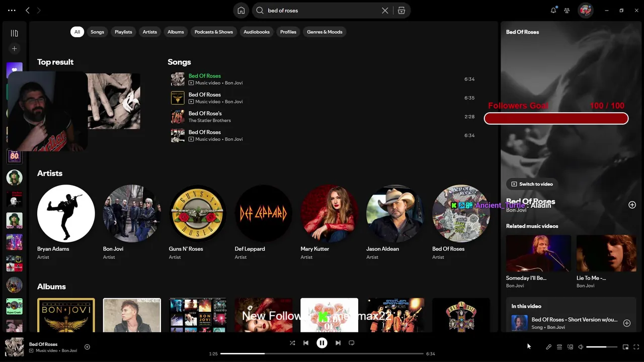Screen dimensions: 644x362
Task: Open Lie To Me related video
Action: [x=606, y=262]
